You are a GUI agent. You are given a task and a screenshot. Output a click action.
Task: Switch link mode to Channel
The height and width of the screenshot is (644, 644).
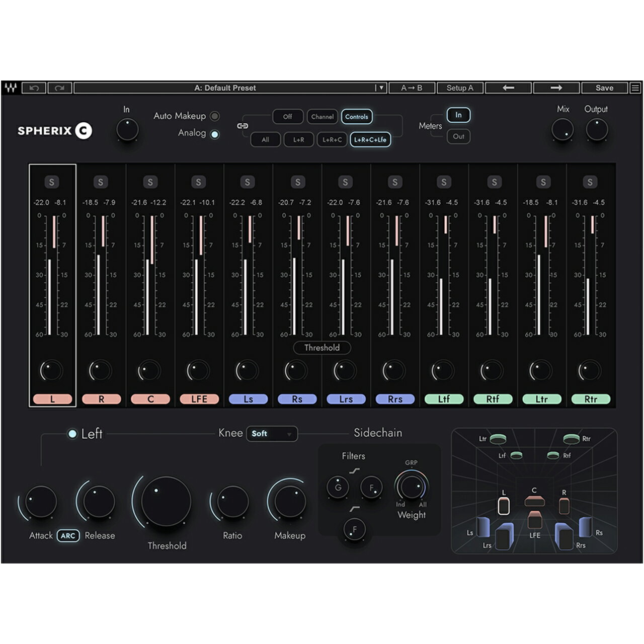click(x=324, y=117)
